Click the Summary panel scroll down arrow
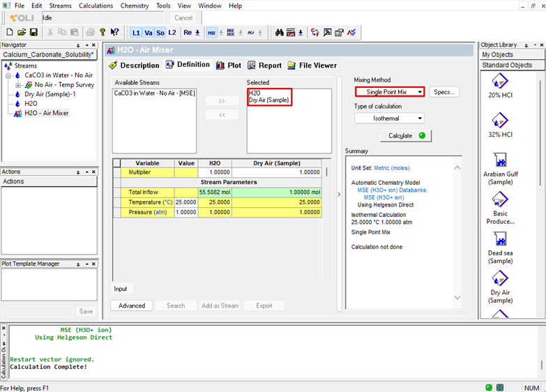Screen dimensions: 546x392 (x=457, y=298)
